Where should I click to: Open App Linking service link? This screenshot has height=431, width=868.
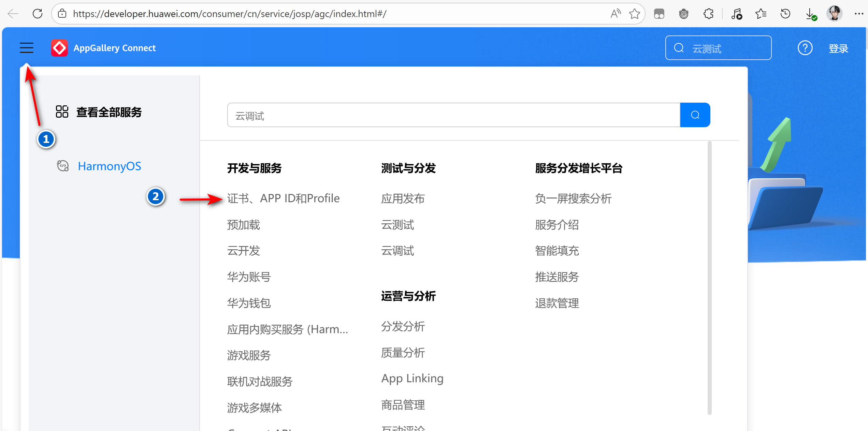[x=412, y=378]
